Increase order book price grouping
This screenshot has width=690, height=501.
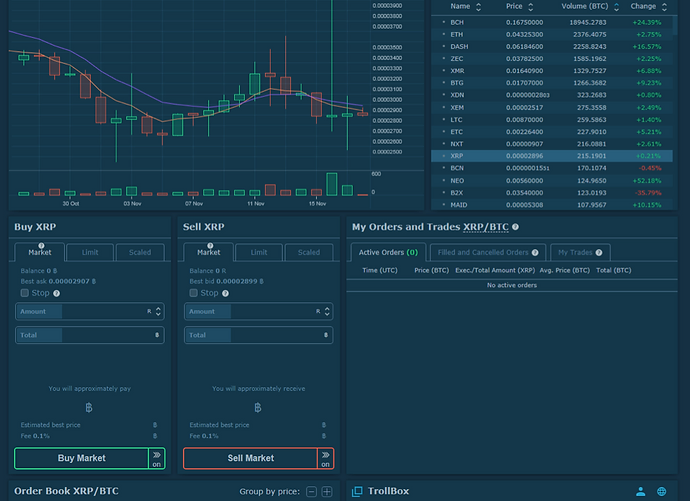[x=327, y=492]
